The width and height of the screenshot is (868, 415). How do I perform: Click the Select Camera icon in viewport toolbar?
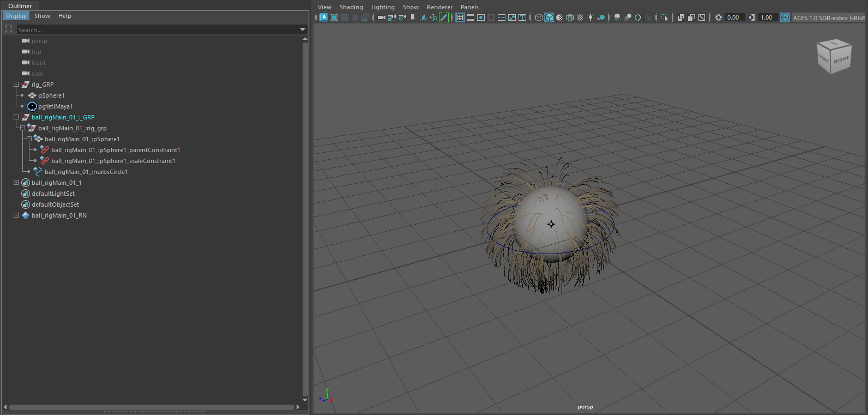pos(382,17)
